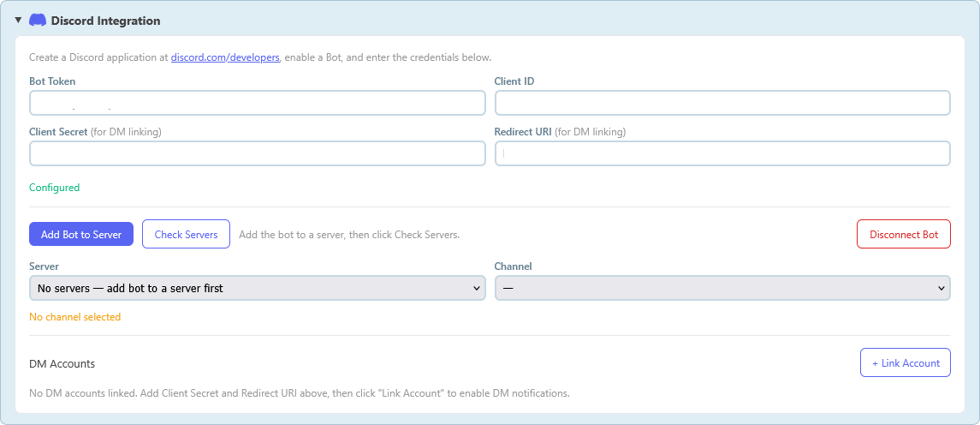The image size is (980, 425).
Task: Click the Client ID label
Action: point(514,81)
